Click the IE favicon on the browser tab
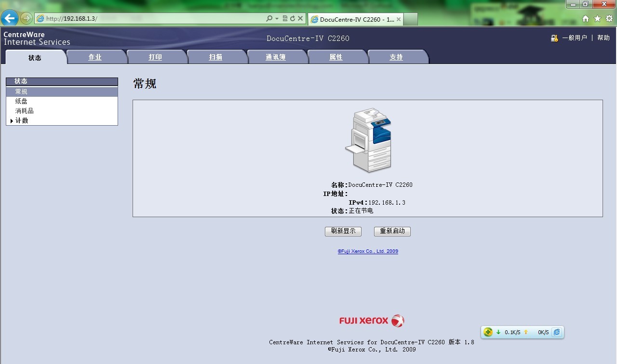617x364 pixels. coord(314,19)
